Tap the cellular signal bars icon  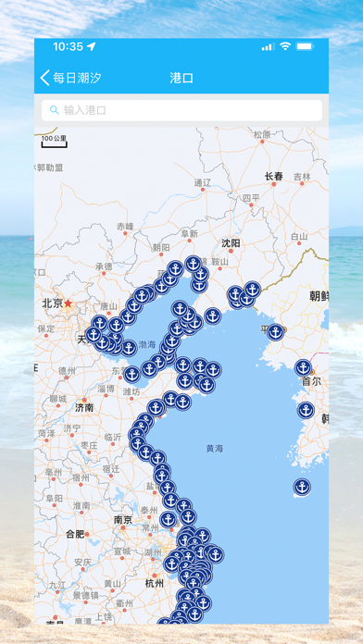pos(268,47)
